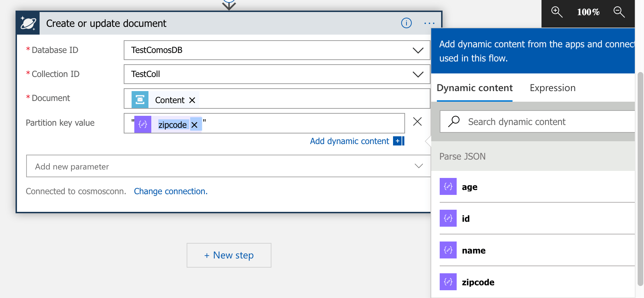Select id from Parse JSON list
Image resolution: width=644 pixels, height=298 pixels.
537,219
